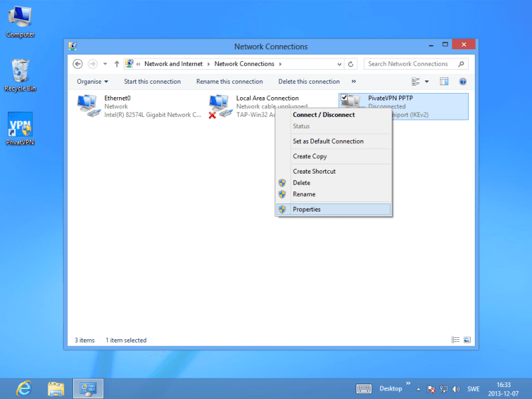532x399 pixels.
Task: Click the Start this connection button
Action: (152, 81)
